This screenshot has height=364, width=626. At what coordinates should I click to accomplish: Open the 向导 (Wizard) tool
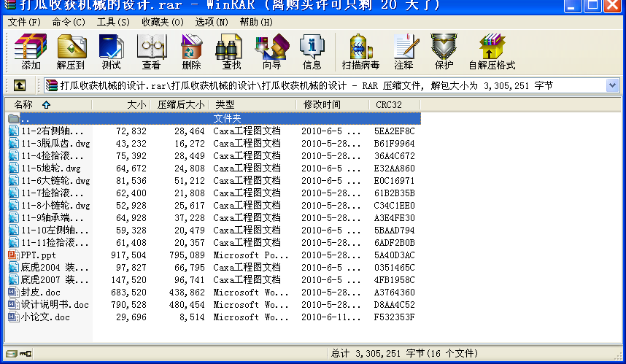pyautogui.click(x=271, y=52)
